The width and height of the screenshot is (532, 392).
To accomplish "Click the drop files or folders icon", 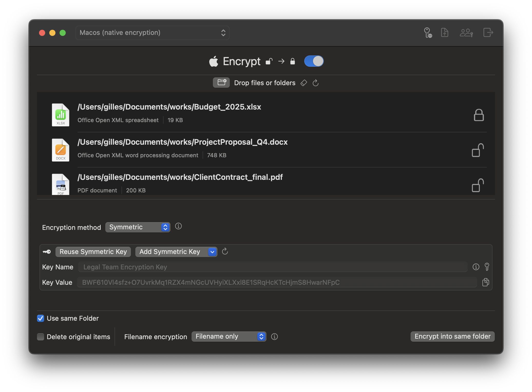I will (221, 83).
